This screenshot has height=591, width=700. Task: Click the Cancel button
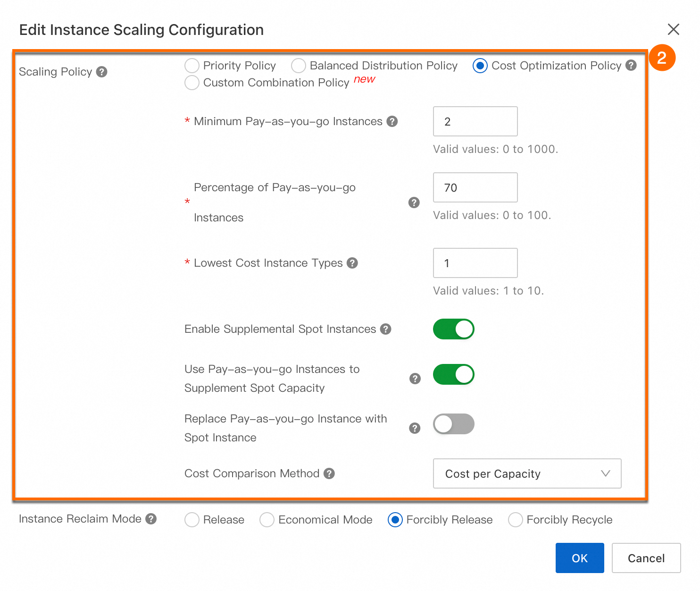(646, 558)
